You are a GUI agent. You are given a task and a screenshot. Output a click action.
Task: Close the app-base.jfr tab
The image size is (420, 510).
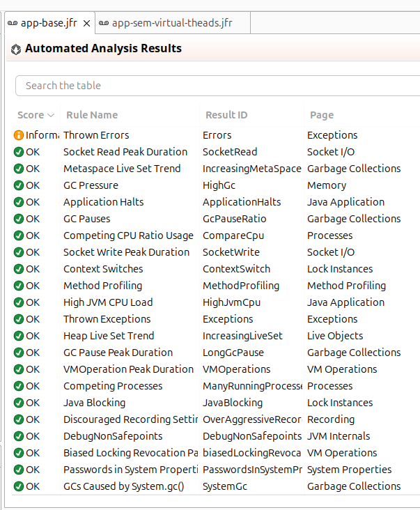(87, 24)
